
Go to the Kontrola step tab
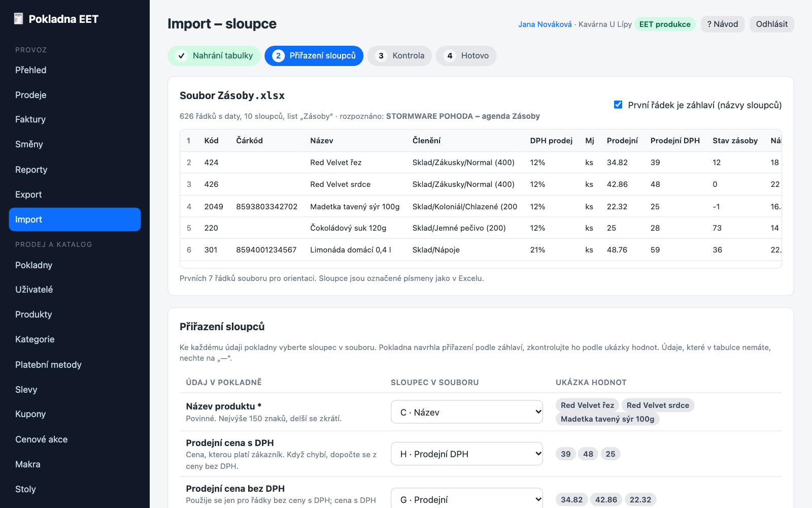pyautogui.click(x=400, y=56)
